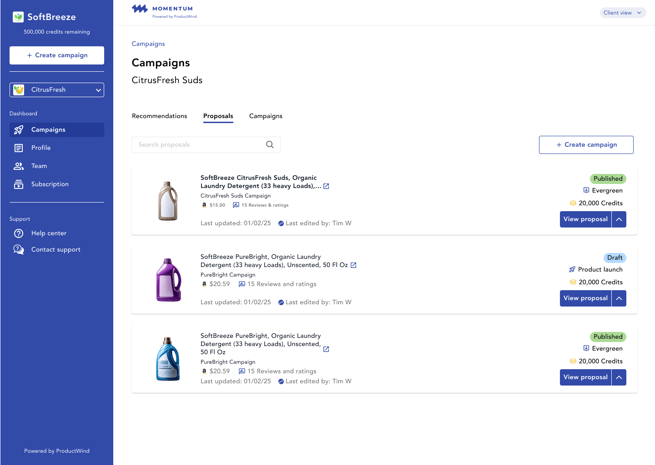Image resolution: width=655 pixels, height=465 pixels.
Task: Expand chevron beside View proposal on draft card
Action: click(619, 298)
